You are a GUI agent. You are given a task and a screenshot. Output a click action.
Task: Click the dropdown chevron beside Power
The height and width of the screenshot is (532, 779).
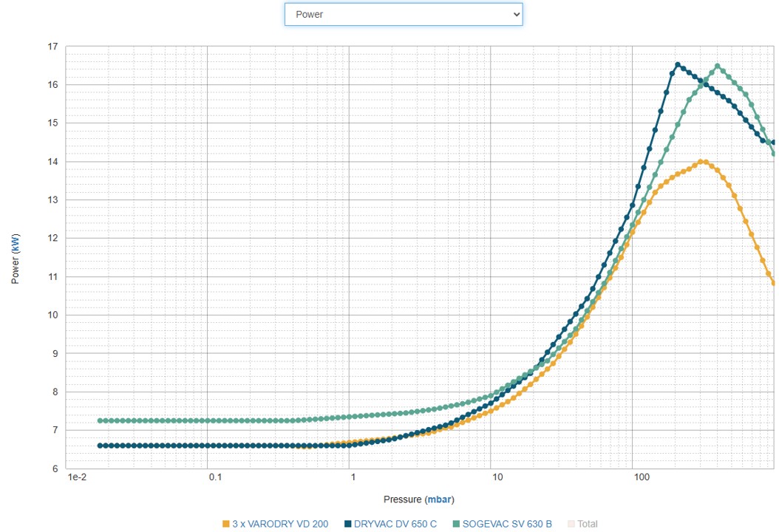point(515,14)
